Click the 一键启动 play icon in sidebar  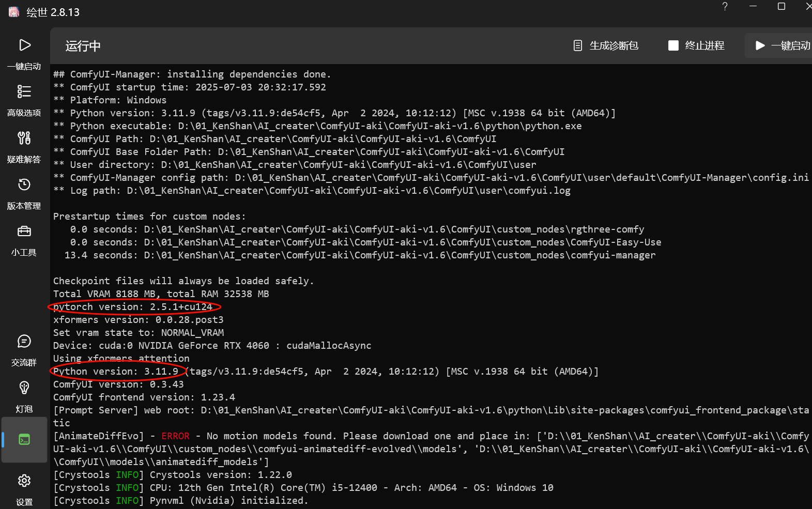click(x=24, y=45)
